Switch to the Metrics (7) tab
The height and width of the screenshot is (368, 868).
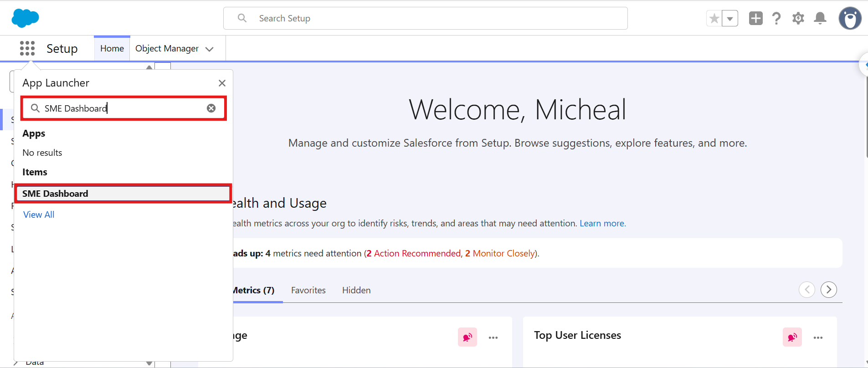pyautogui.click(x=253, y=290)
